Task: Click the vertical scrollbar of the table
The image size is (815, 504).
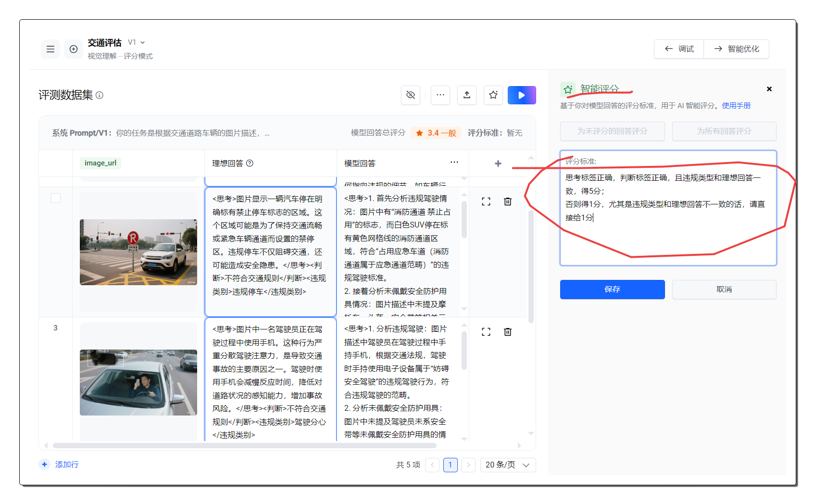Action: [x=531, y=267]
